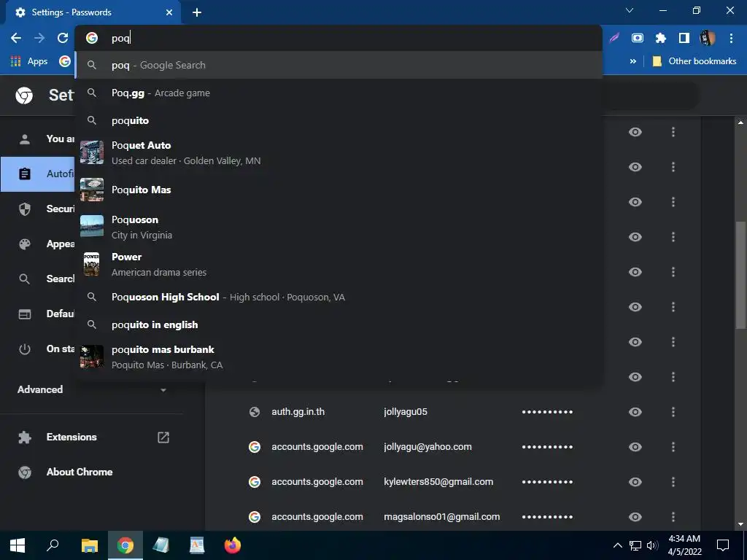Open a new tab with the plus button
747x560 pixels.
point(197,12)
